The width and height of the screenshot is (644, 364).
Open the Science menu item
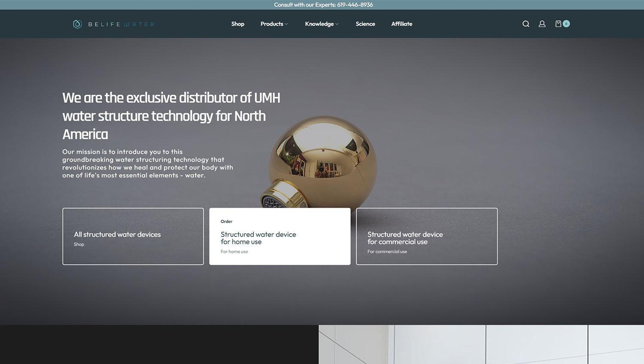[x=365, y=24]
